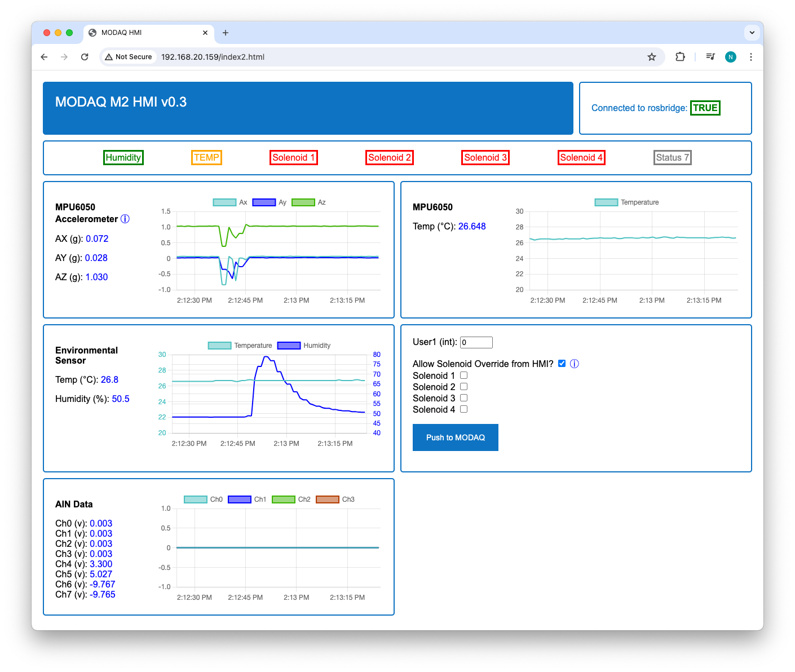The height and width of the screenshot is (672, 795).
Task: Reload the MODAQ HMI page
Action: click(85, 57)
